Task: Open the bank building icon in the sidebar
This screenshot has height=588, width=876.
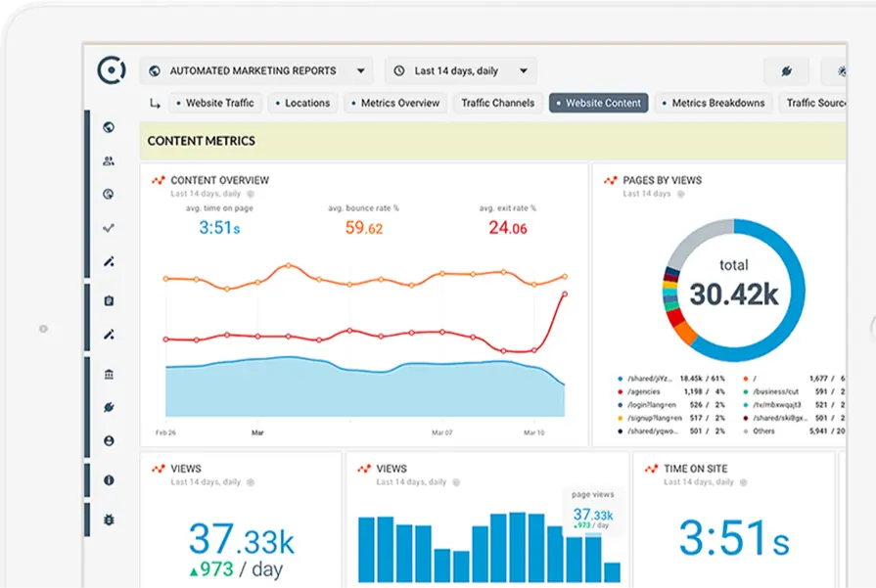Action: [109, 374]
